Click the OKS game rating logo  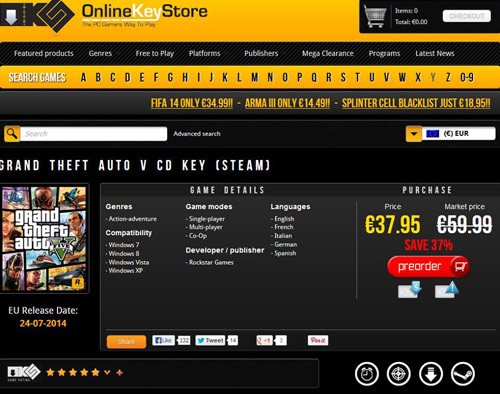23,373
